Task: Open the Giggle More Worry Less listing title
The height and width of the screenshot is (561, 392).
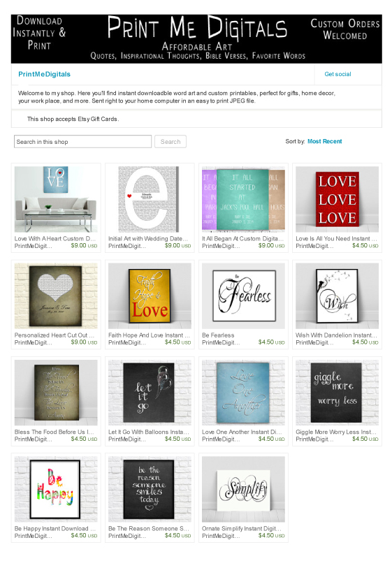Action: click(336, 432)
